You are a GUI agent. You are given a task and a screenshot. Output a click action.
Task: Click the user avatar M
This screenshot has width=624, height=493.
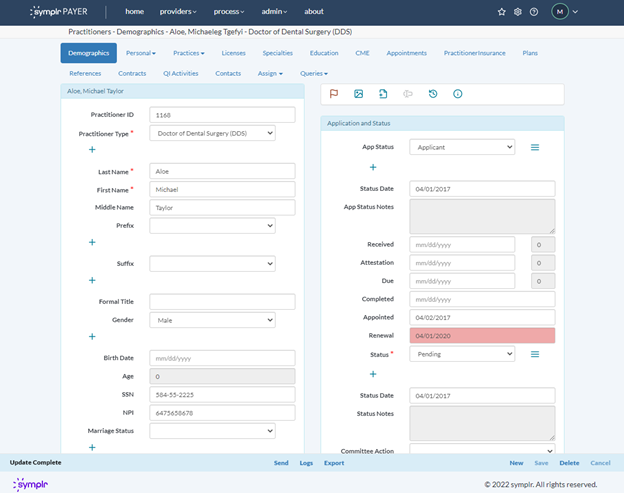(x=560, y=12)
